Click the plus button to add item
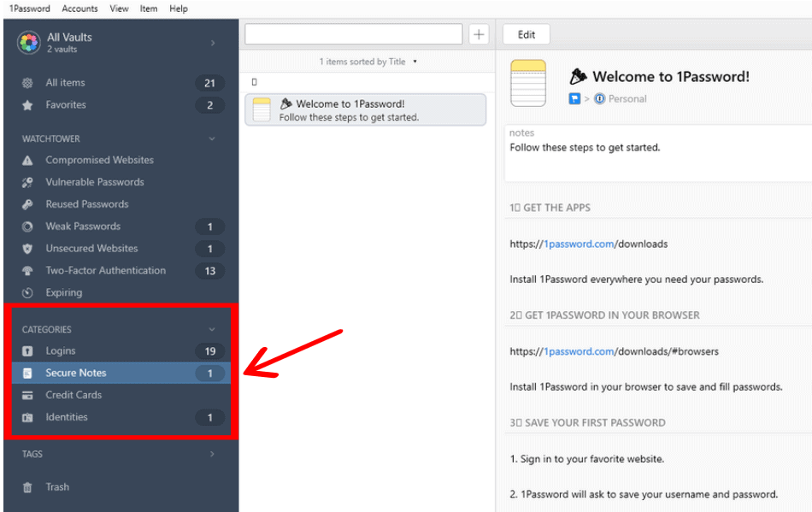Screen dimensions: 812x512 coord(479,33)
